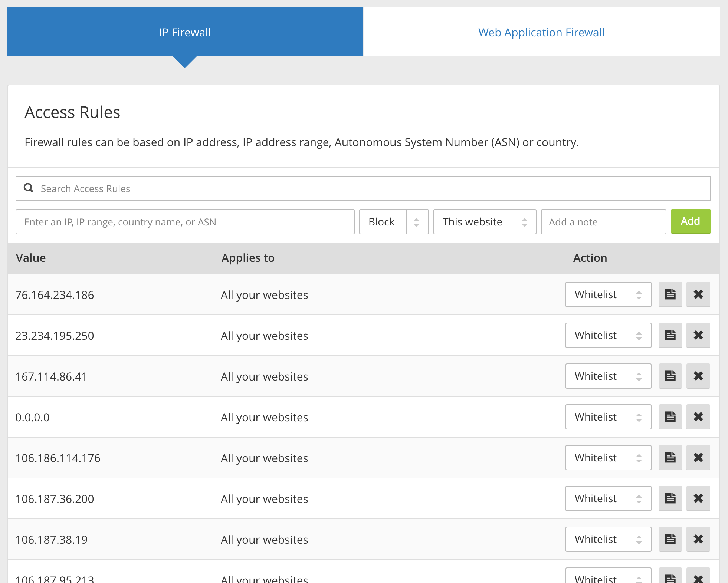
Task: Change action for 76.164.234.186 from Whitelist
Action: point(608,294)
